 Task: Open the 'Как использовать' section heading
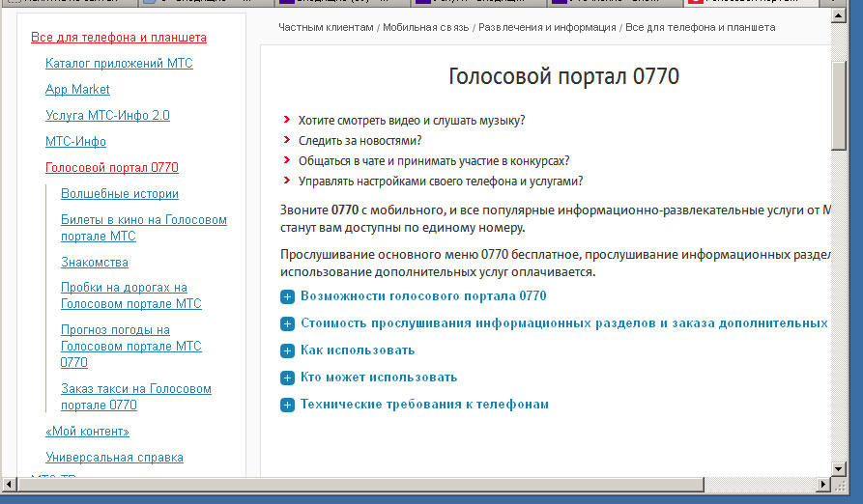(358, 350)
